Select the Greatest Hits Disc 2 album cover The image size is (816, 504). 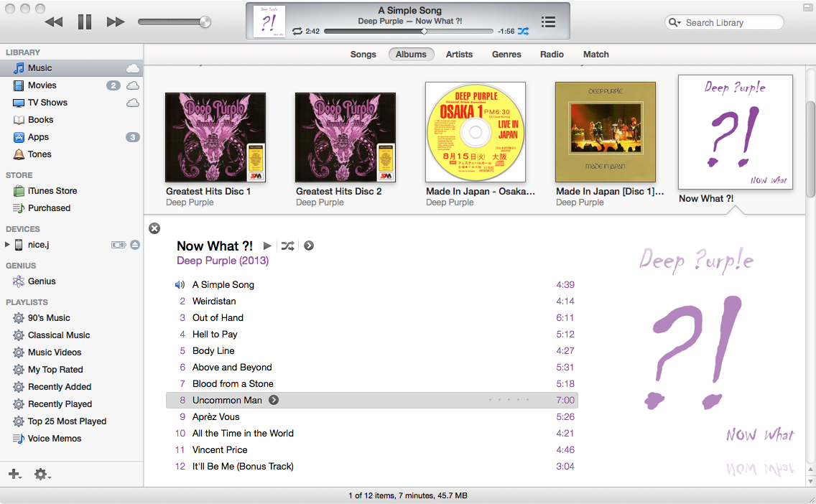(x=346, y=137)
